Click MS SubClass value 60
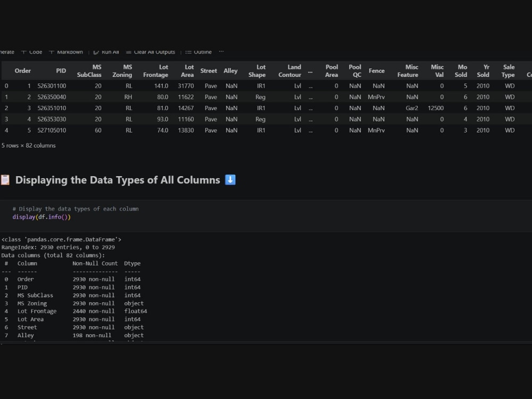 98,130
